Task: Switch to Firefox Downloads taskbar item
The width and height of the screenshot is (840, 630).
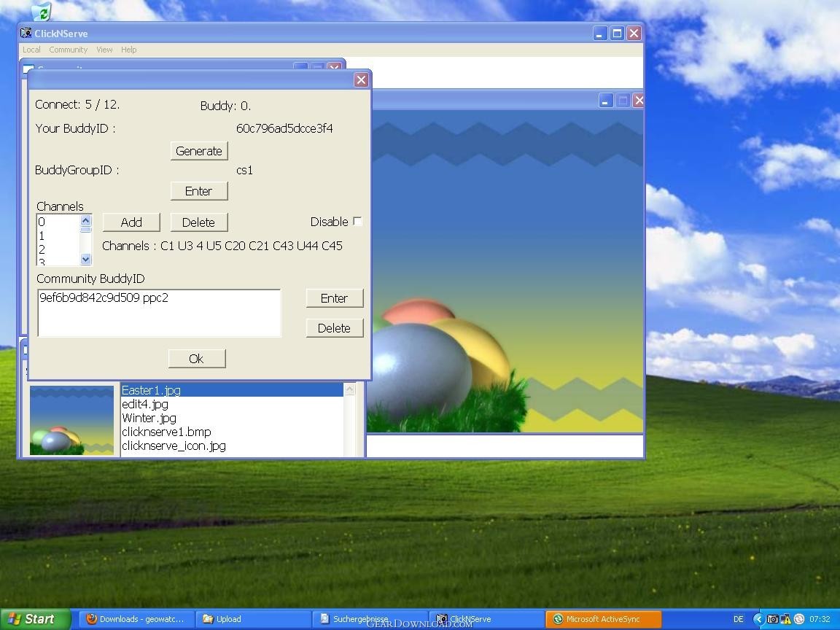Action: 136,619
